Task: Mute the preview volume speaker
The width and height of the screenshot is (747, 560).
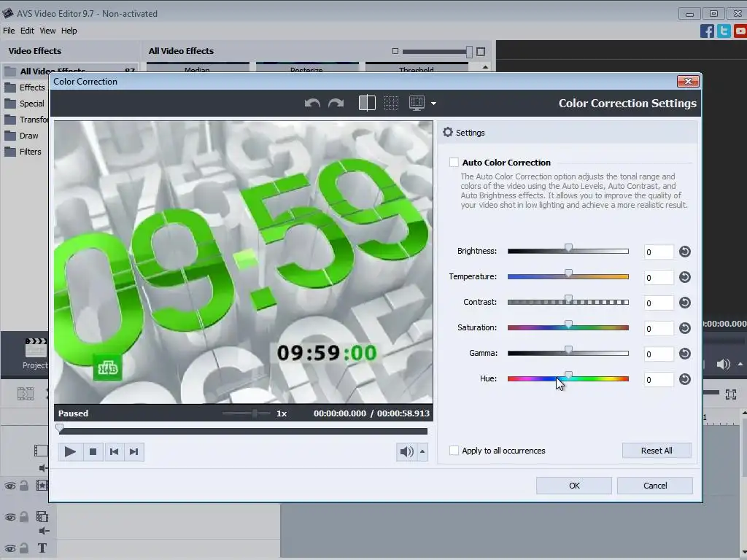Action: (x=406, y=451)
